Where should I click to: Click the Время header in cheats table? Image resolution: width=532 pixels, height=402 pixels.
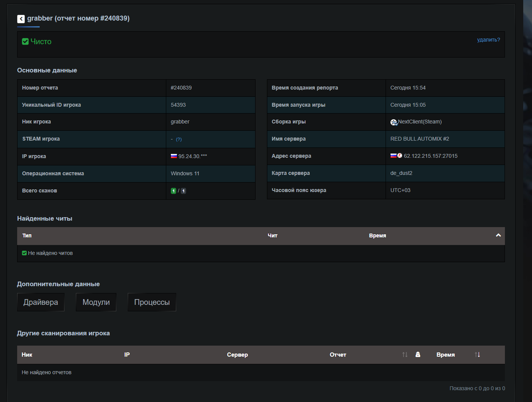coord(378,235)
